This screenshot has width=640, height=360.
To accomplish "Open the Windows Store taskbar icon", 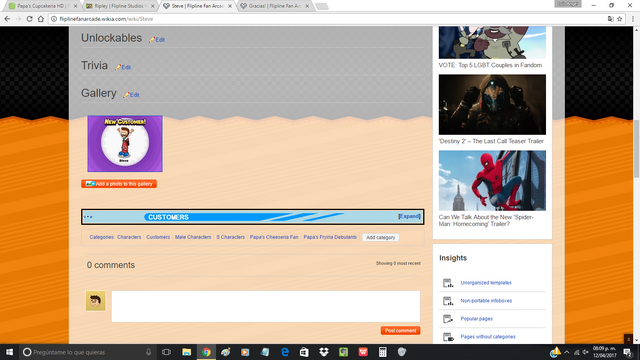I will [x=304, y=352].
